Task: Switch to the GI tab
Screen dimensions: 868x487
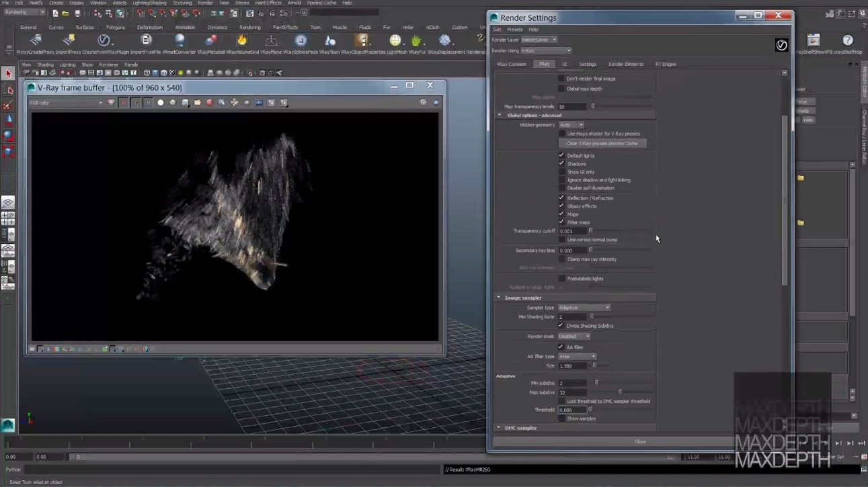Action: (x=565, y=64)
